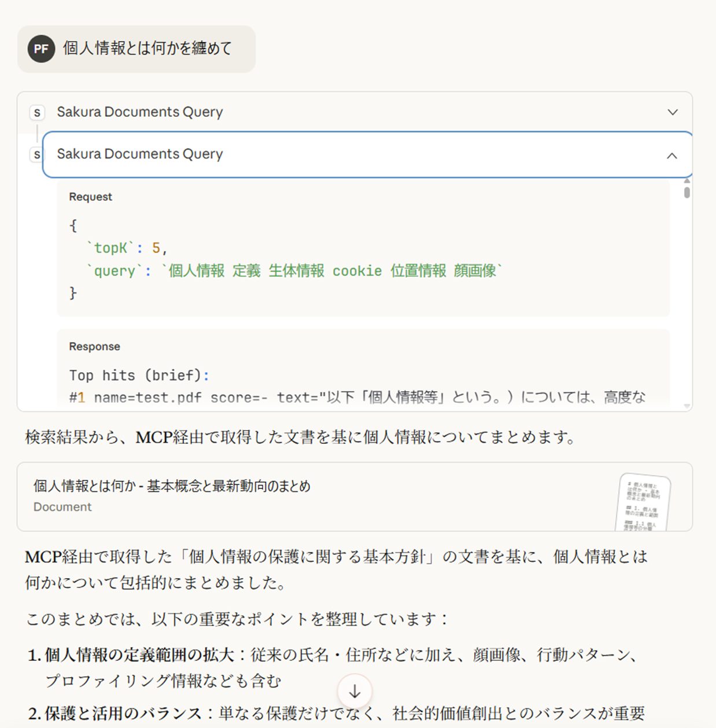Click the highlighted Sakura Documents Query title

tap(139, 155)
